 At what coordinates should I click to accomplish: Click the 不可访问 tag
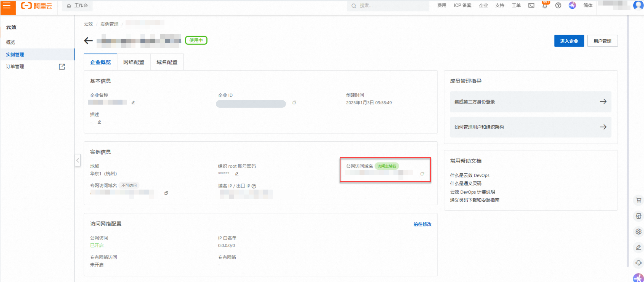coord(129,185)
